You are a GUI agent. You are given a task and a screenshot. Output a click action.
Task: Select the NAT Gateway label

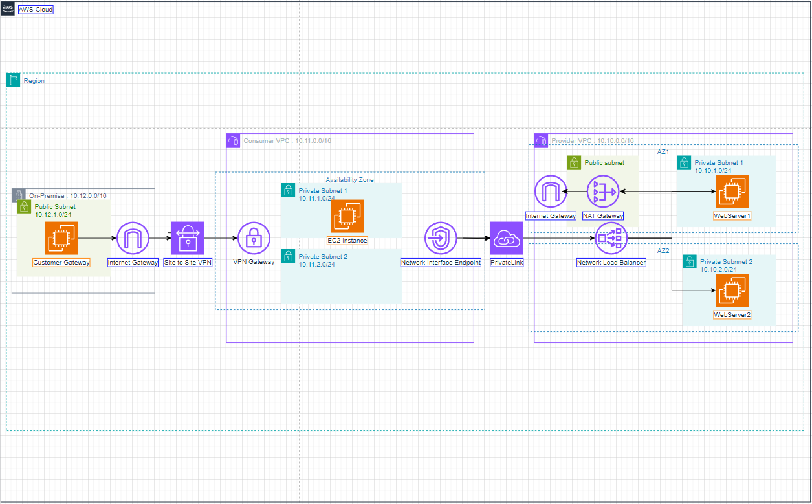[603, 215]
